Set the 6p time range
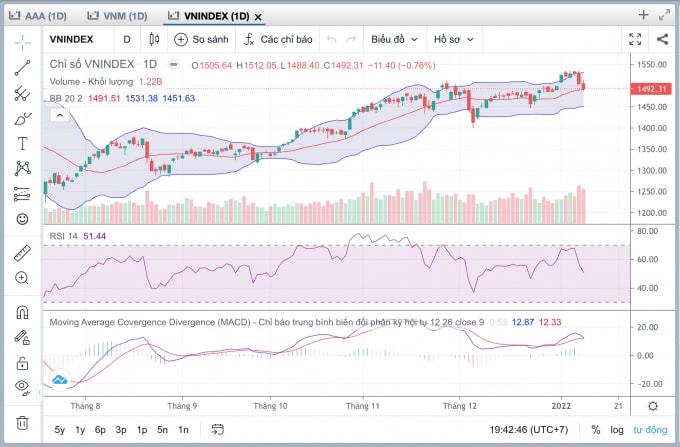The image size is (680, 447). (x=100, y=430)
